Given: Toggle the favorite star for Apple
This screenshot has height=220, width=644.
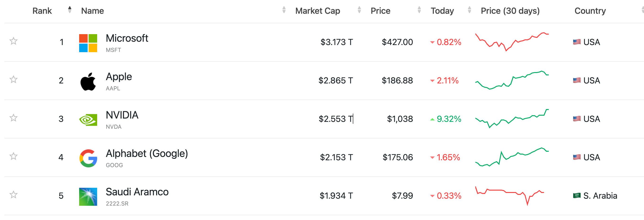Looking at the screenshot, I should click(x=14, y=79).
